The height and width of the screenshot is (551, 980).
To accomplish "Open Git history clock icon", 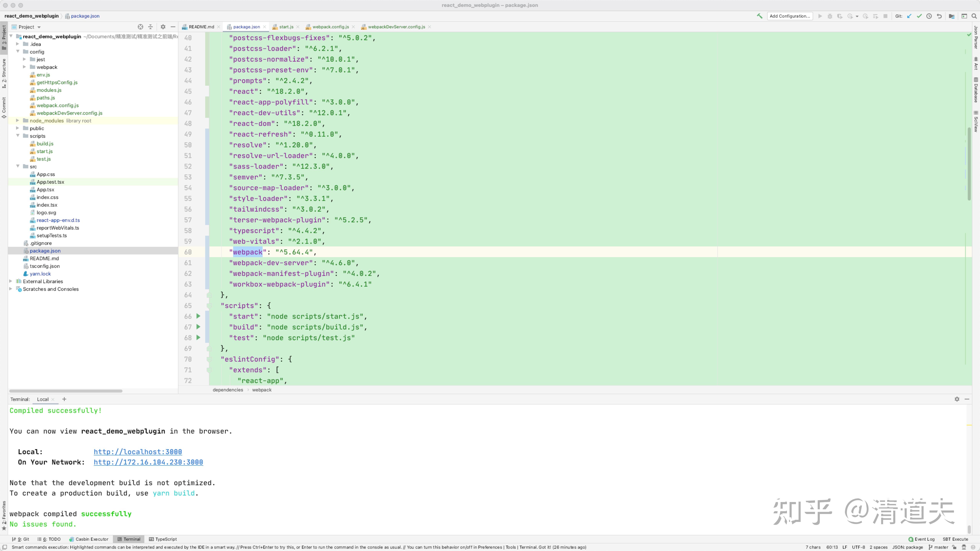I will [929, 16].
